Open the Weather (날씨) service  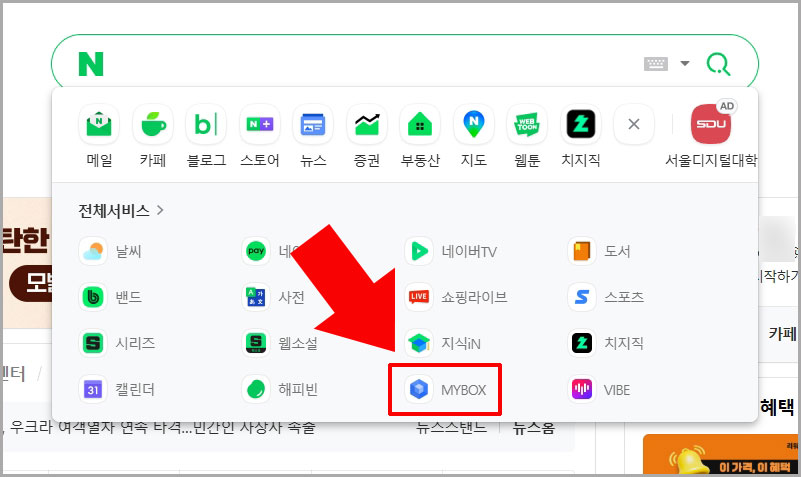[x=110, y=251]
